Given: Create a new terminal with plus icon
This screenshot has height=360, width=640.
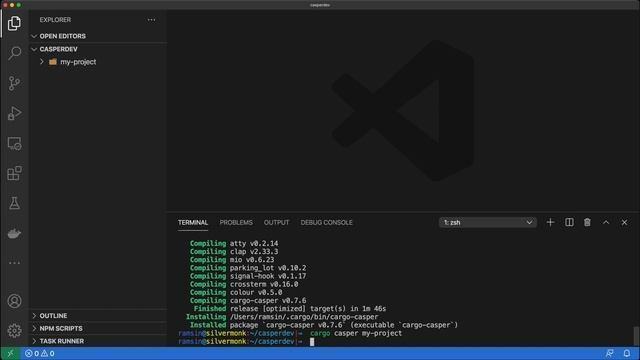Looking at the screenshot, I should 550,222.
